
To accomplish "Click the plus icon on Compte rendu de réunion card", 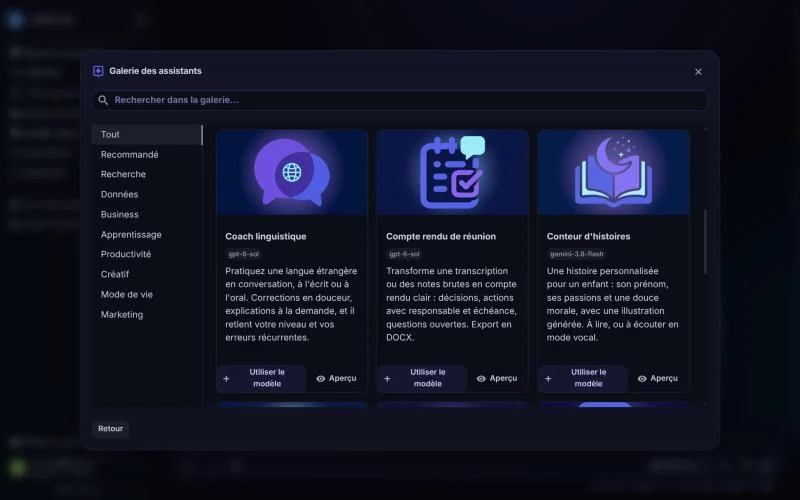I will coord(387,379).
